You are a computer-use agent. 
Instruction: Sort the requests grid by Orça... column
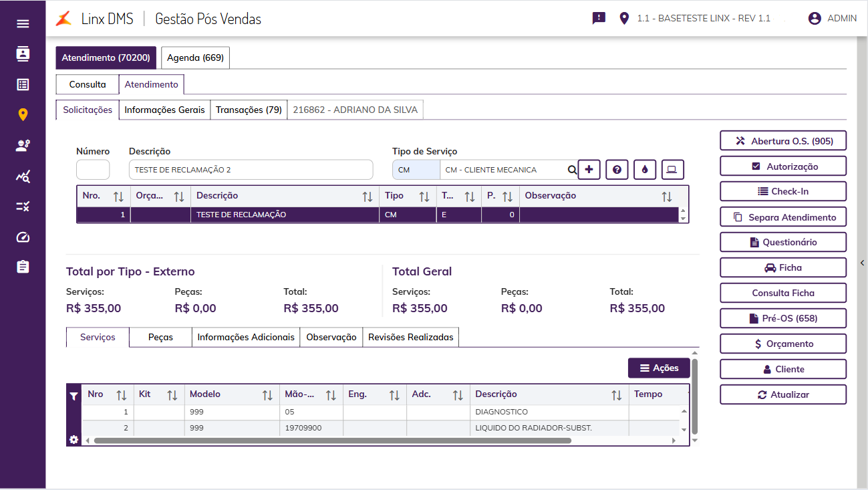tap(179, 197)
